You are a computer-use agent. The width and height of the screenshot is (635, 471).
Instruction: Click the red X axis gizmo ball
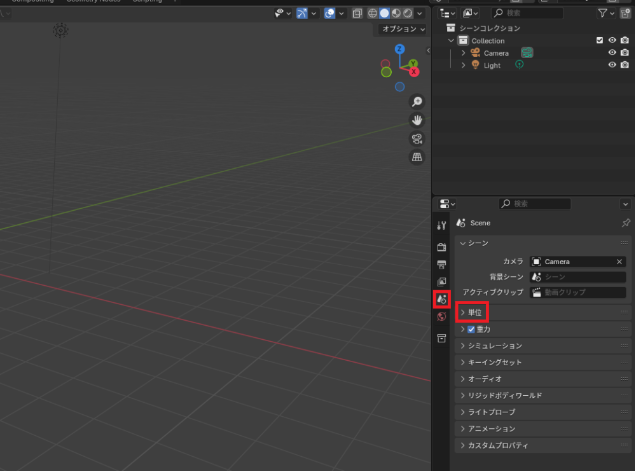414,71
